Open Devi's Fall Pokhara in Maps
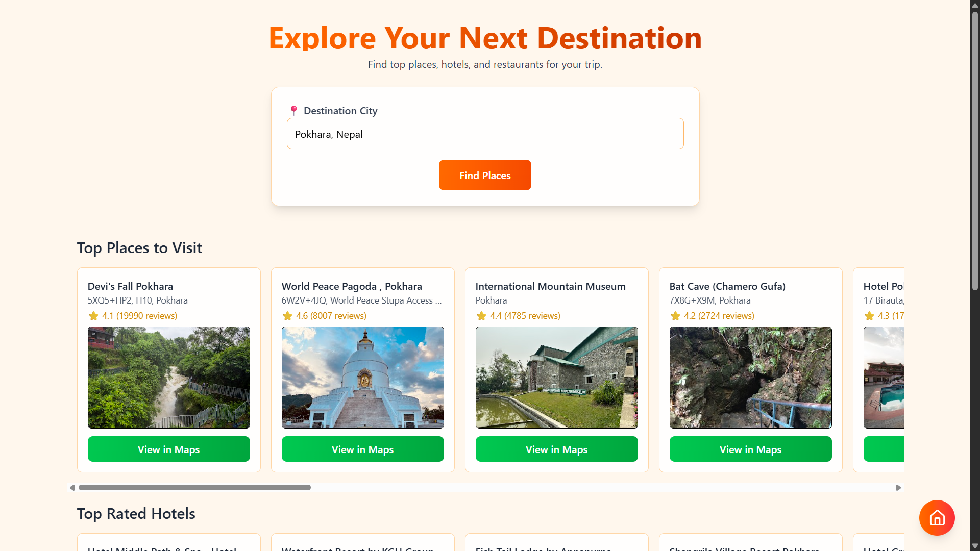Screen dimensions: 980x551 [168, 449]
